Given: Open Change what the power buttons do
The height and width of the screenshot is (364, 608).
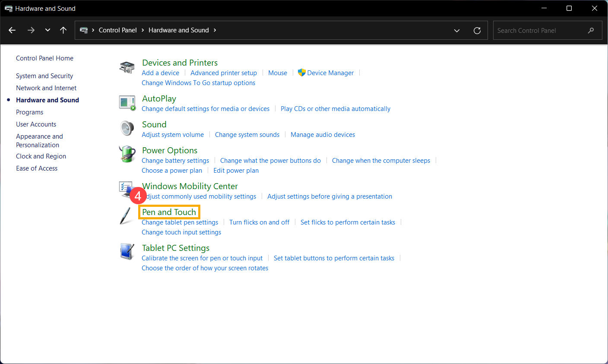Looking at the screenshot, I should [x=270, y=161].
